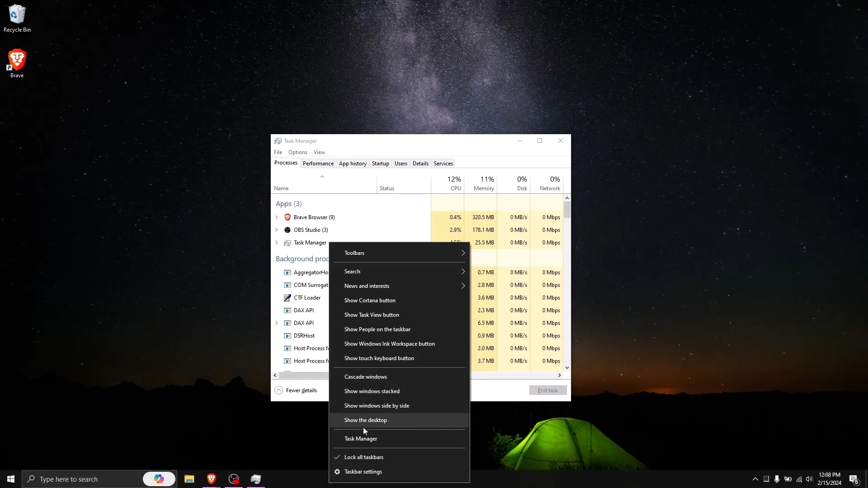Click the Windows Start button
The image size is (868, 488).
(x=11, y=479)
